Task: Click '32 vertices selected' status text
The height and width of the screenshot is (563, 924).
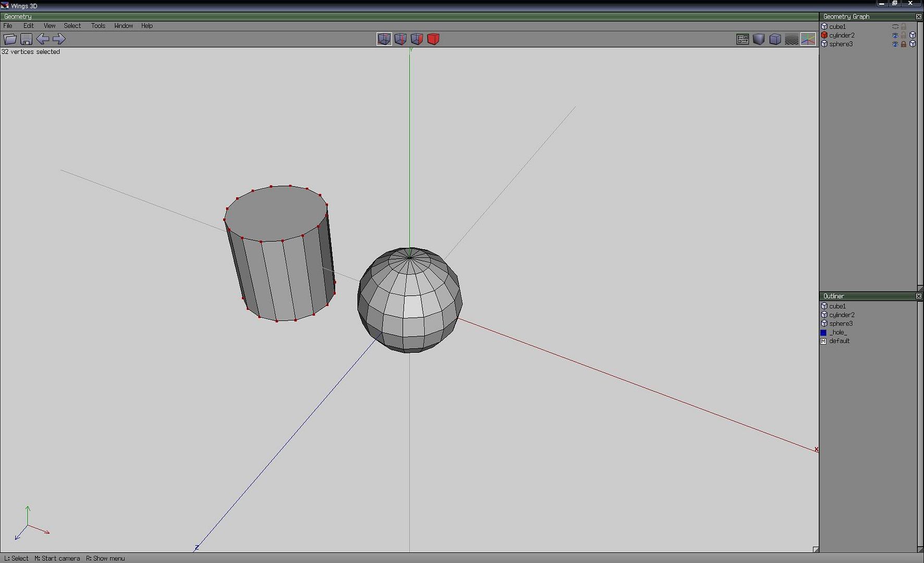Action: 31,52
